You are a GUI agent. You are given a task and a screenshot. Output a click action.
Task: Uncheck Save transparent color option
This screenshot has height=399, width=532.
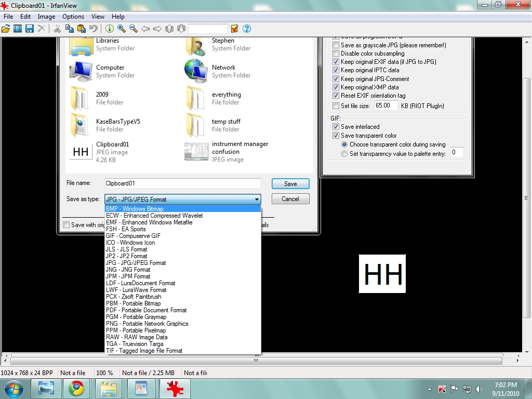[336, 136]
